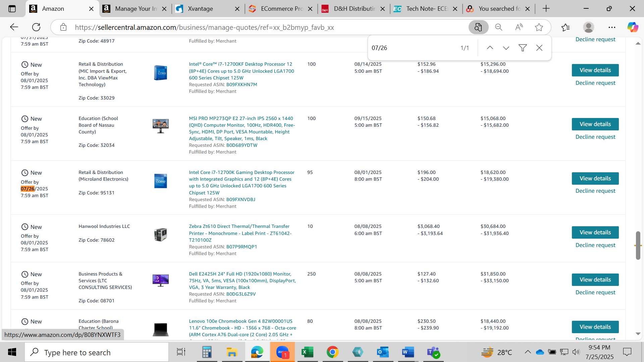The height and width of the screenshot is (362, 644).
Task: View details for the Zebra Zt610 printer quote
Action: click(x=595, y=232)
